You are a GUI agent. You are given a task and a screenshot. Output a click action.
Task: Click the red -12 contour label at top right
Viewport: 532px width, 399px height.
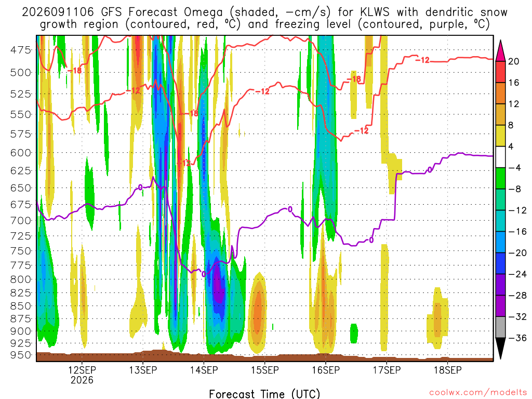423,60
